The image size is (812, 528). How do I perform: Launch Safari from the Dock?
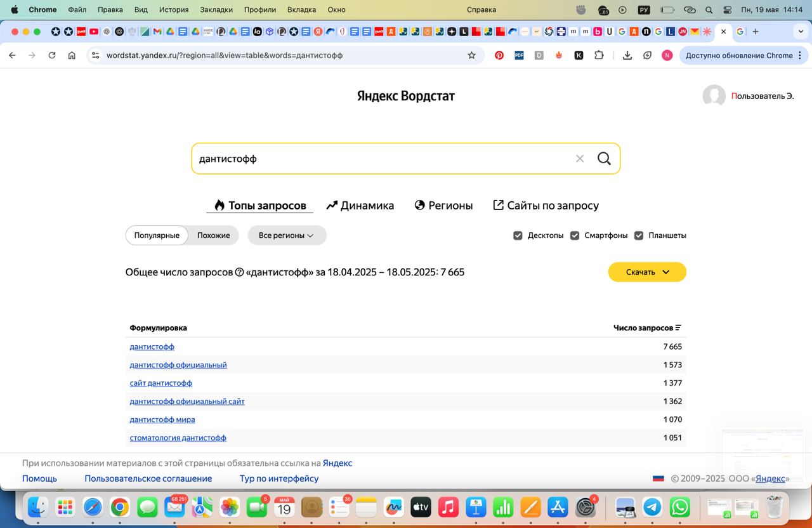pyautogui.click(x=93, y=507)
